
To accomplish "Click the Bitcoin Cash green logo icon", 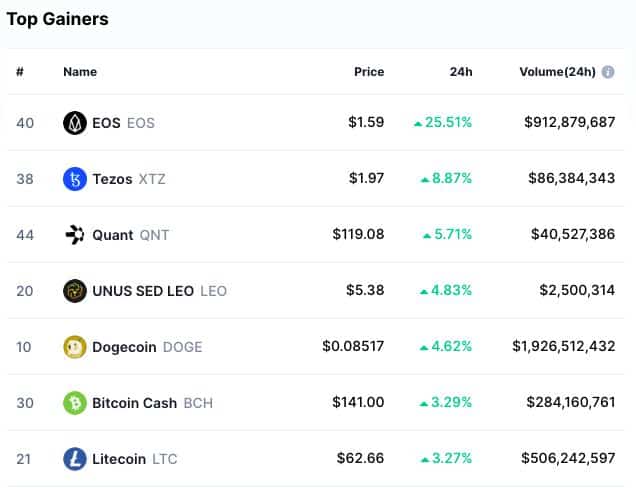I will point(75,403).
